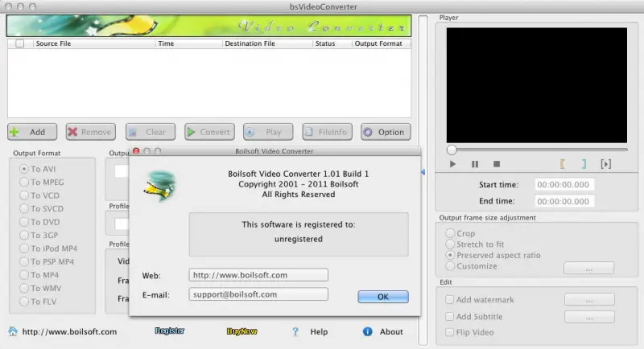Click the player play triangle button

452,164
